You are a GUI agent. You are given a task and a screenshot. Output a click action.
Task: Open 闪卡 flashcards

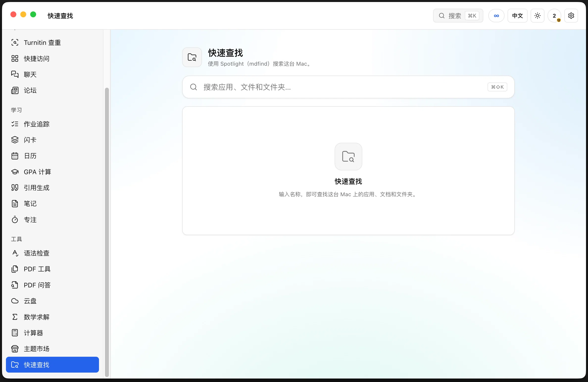tap(52, 140)
